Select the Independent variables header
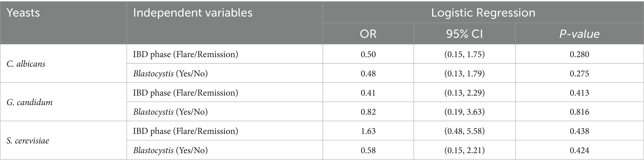Viewport: 644px width, 165px height. pyautogui.click(x=193, y=13)
